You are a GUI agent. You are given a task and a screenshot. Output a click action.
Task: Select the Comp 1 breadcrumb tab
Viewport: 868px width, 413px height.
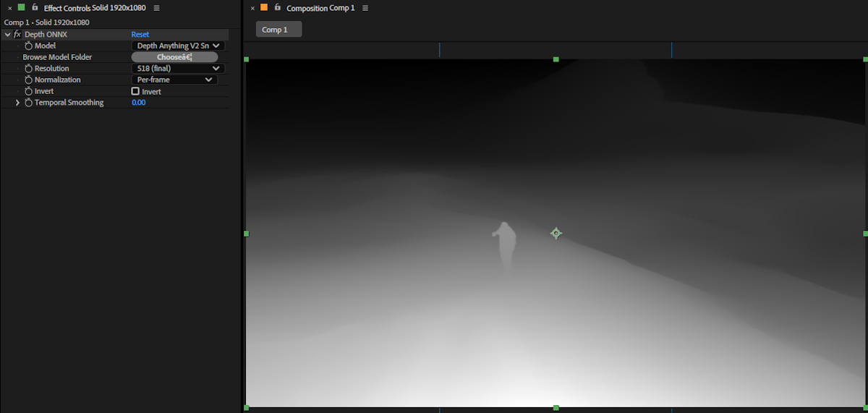278,30
